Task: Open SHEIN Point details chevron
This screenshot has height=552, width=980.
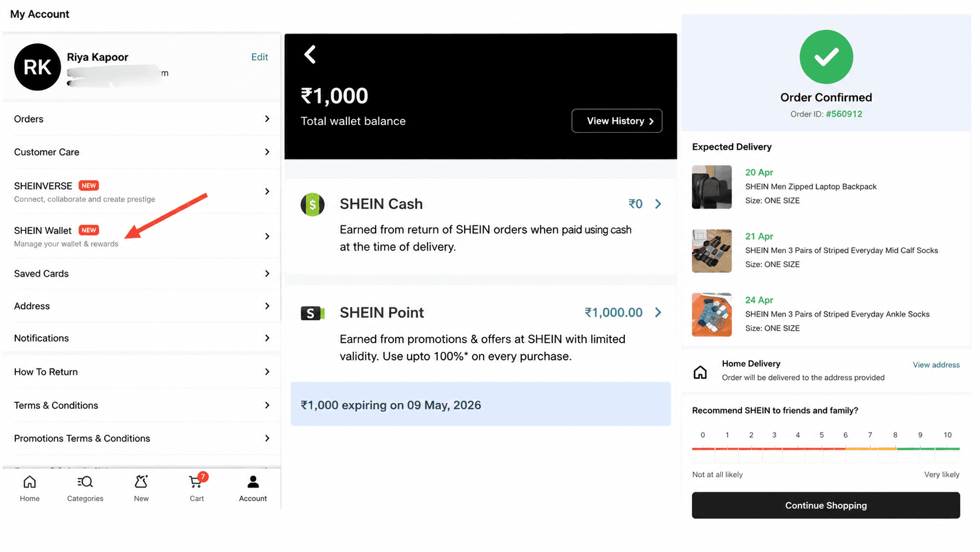Action: point(658,313)
